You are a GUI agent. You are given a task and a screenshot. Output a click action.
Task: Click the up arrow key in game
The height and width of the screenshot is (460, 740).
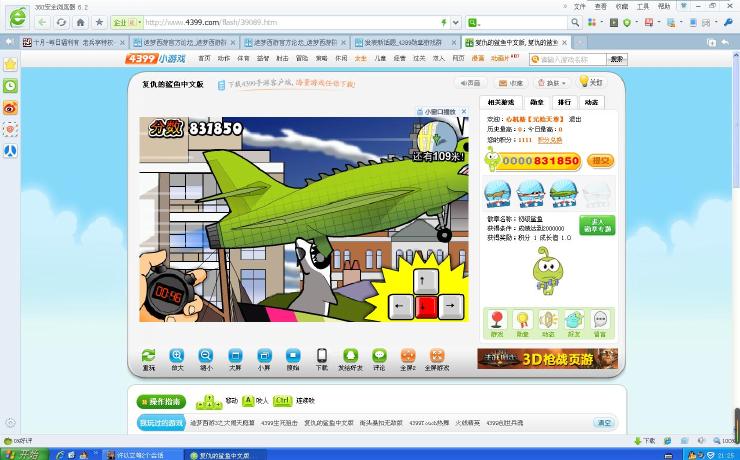click(425, 281)
